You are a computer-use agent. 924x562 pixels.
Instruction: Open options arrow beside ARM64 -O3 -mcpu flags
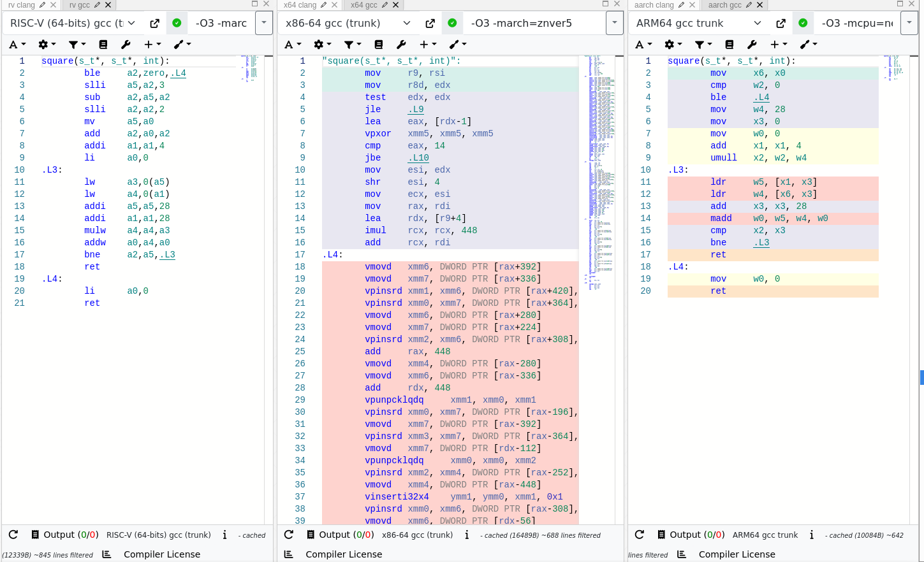pyautogui.click(x=909, y=23)
